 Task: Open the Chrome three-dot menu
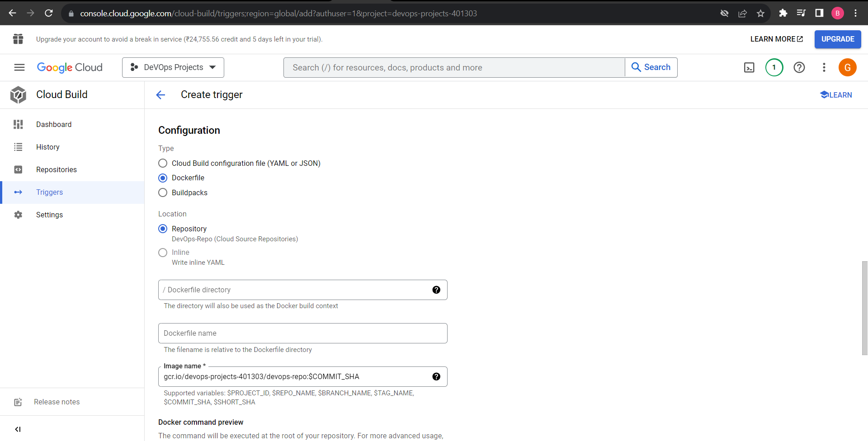(855, 13)
